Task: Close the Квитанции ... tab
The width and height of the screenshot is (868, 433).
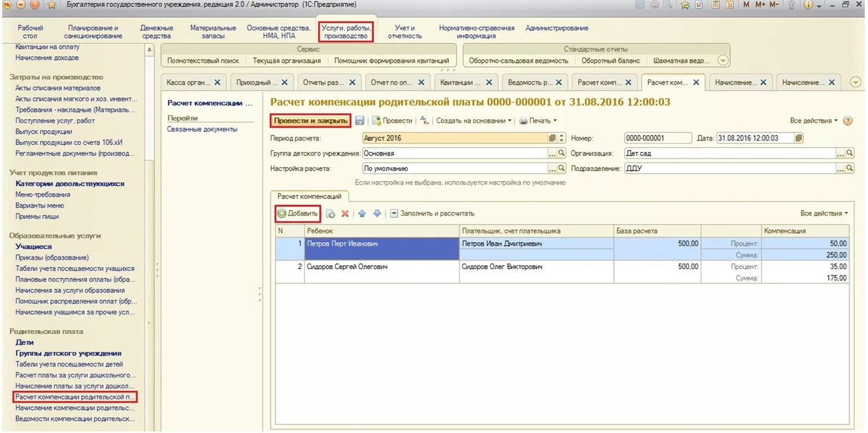Action: (489, 83)
